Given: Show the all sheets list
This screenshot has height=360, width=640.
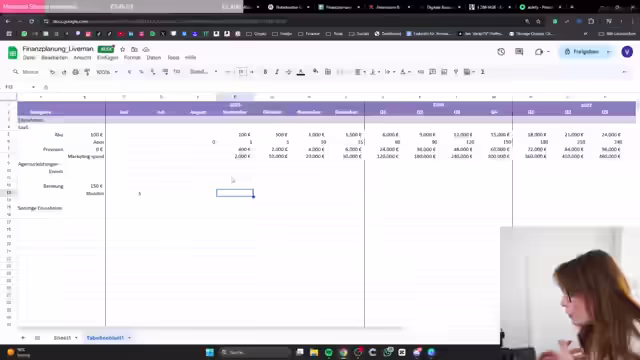Looking at the screenshot, I should (x=38, y=338).
